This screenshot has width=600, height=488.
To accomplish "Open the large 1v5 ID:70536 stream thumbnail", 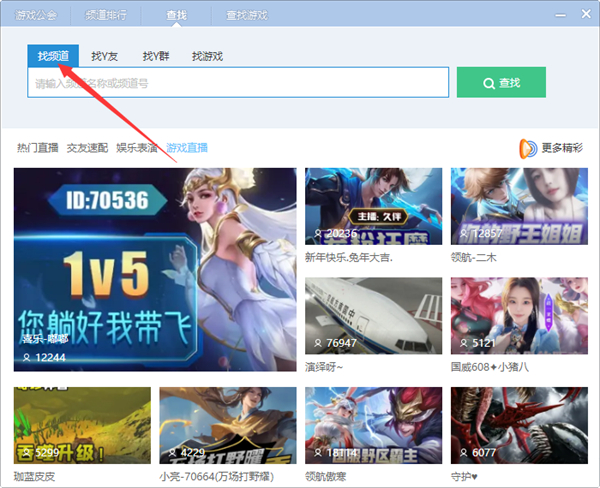I will click(155, 269).
